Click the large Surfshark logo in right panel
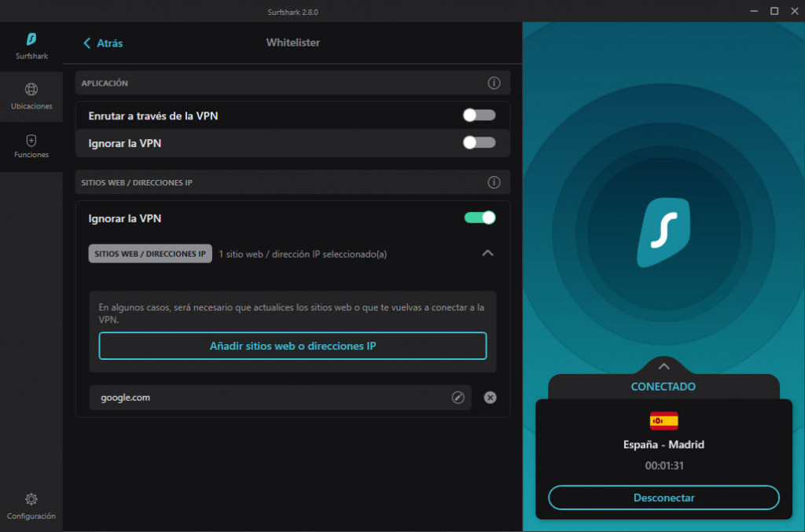The height and width of the screenshot is (532, 805). 663,233
